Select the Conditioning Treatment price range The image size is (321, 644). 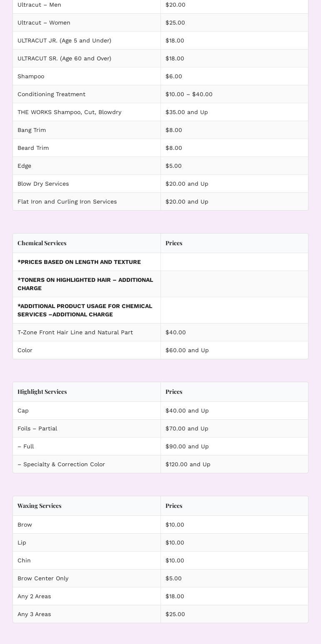(189, 94)
